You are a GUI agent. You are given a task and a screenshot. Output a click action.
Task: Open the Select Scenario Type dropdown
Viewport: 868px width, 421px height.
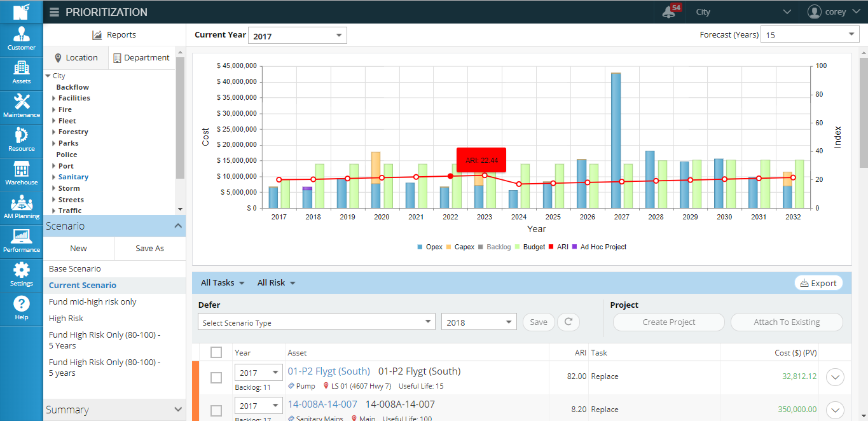coord(316,322)
